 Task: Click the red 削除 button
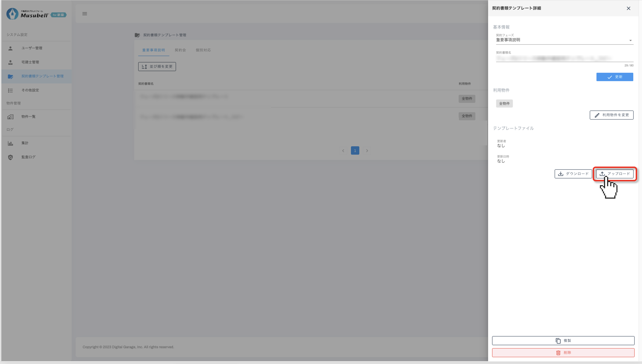(563, 353)
